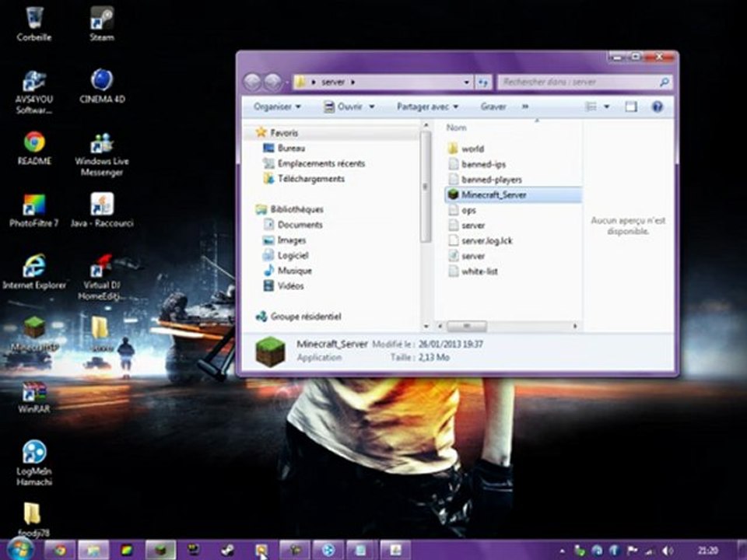The image size is (747, 560).
Task: Open the Documents library
Action: [293, 224]
